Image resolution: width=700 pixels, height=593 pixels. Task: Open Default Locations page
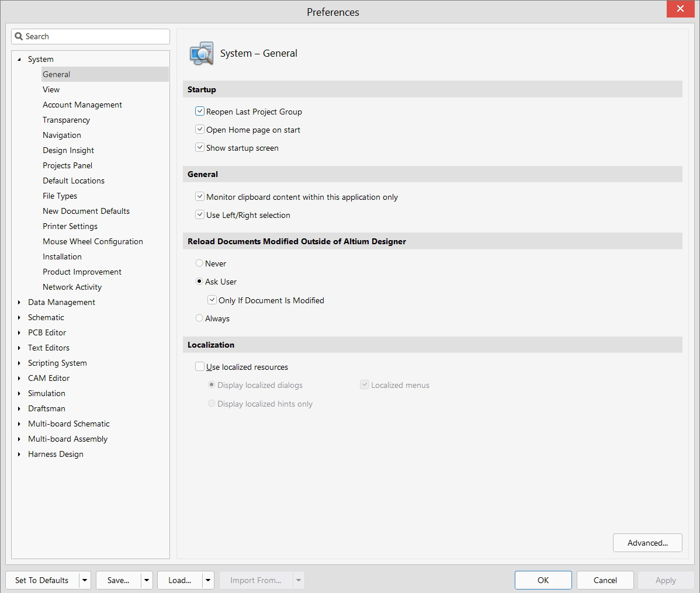[x=74, y=181]
